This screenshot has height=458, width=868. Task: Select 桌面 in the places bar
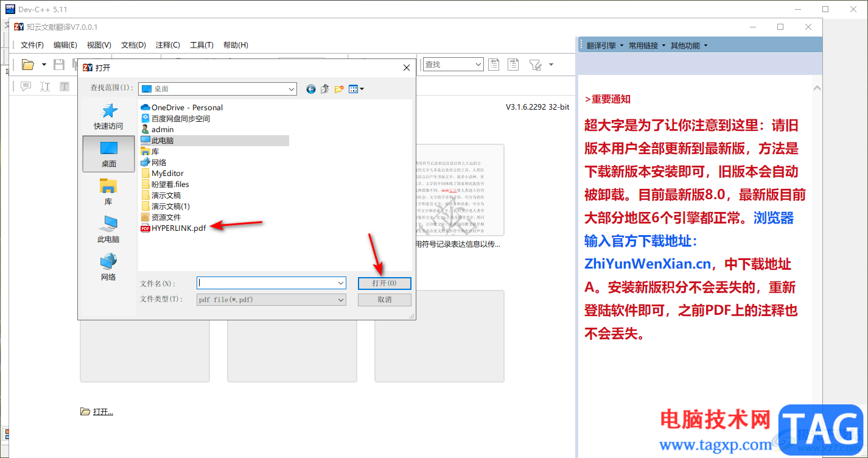point(108,153)
